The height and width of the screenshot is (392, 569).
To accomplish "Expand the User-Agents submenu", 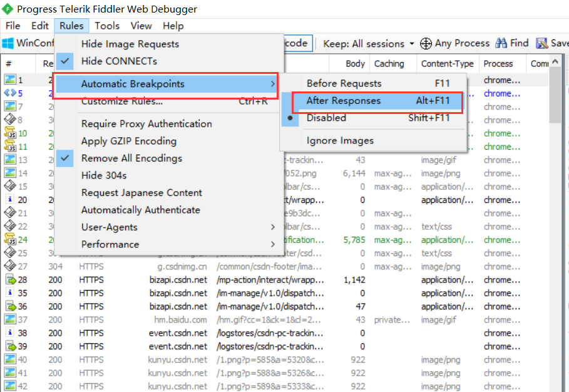I will click(169, 227).
